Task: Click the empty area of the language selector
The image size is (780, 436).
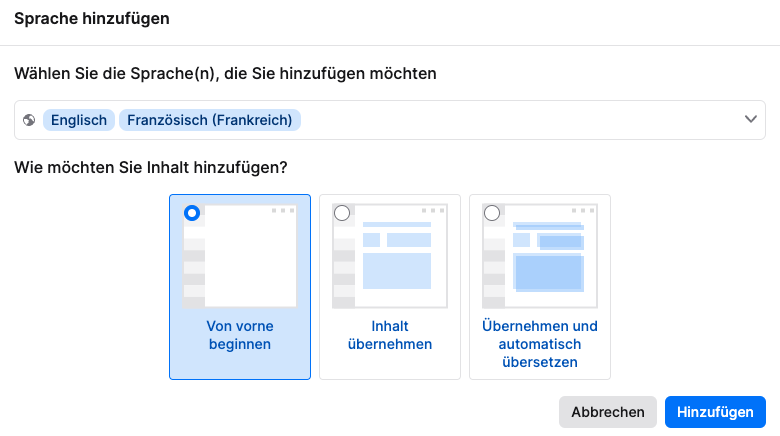Action: point(520,120)
